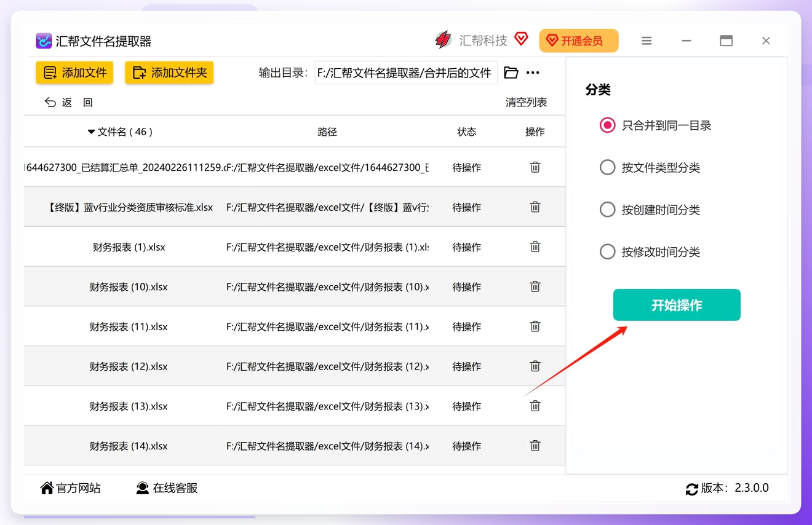Click 待操作 status in 财务报表 (1).xlsx row
The image size is (812, 525).
tap(467, 247)
